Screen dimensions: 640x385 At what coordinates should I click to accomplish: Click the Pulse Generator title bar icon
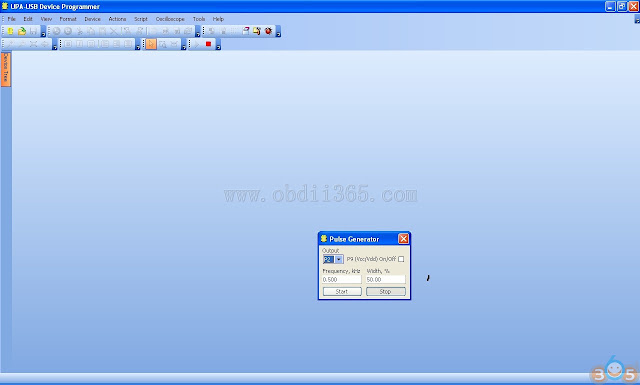[324, 239]
